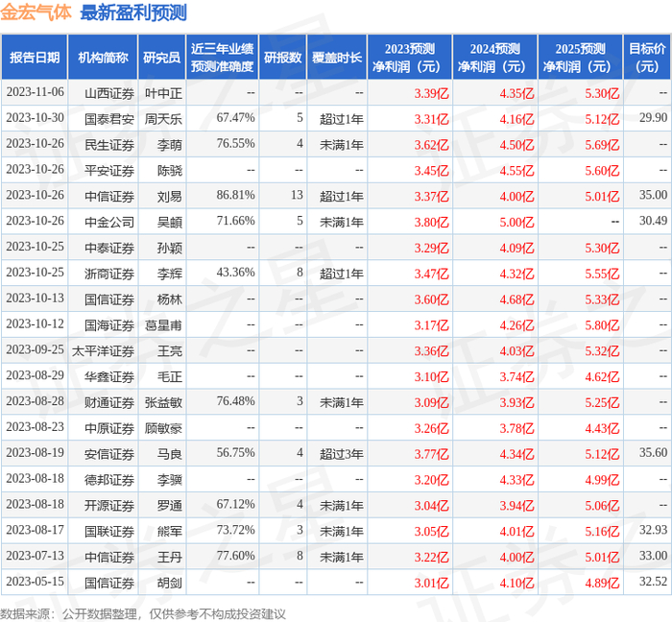Screen dimensions: 672x622
Task: Click researcher name 陈骁
Action: pos(170,171)
